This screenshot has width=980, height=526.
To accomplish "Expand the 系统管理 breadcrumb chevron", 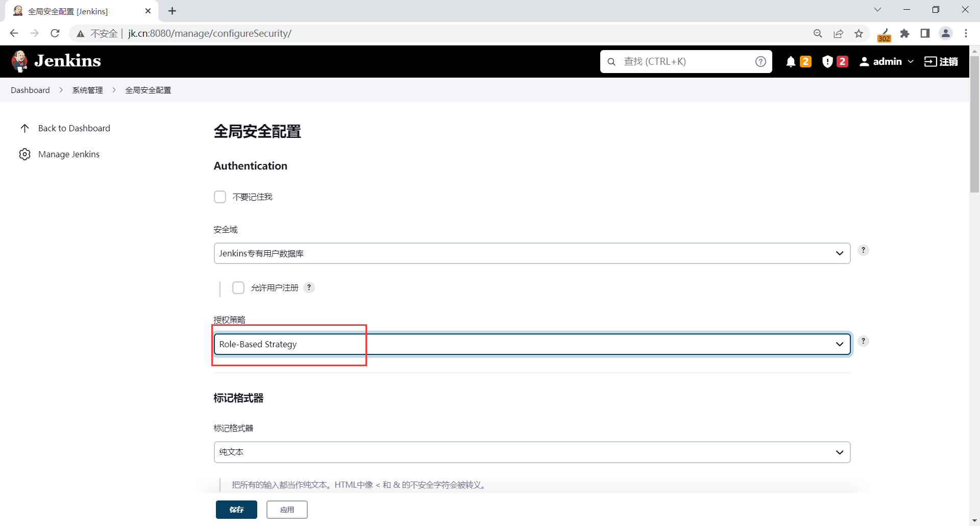I will (114, 90).
